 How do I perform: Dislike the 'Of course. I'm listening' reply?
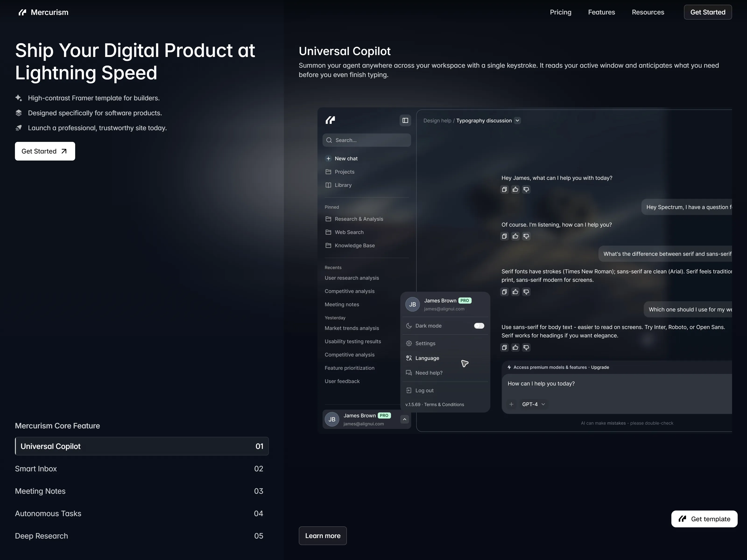526,236
